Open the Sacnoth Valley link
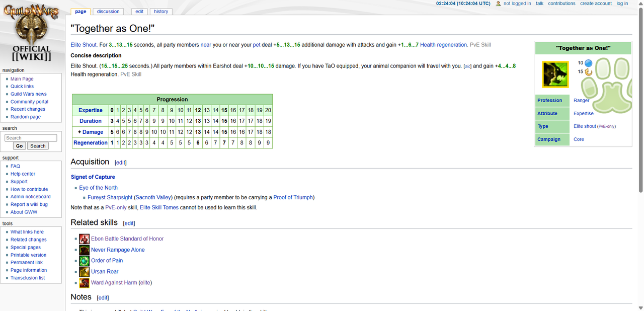Viewport: 644px width, 311px height. tap(154, 197)
